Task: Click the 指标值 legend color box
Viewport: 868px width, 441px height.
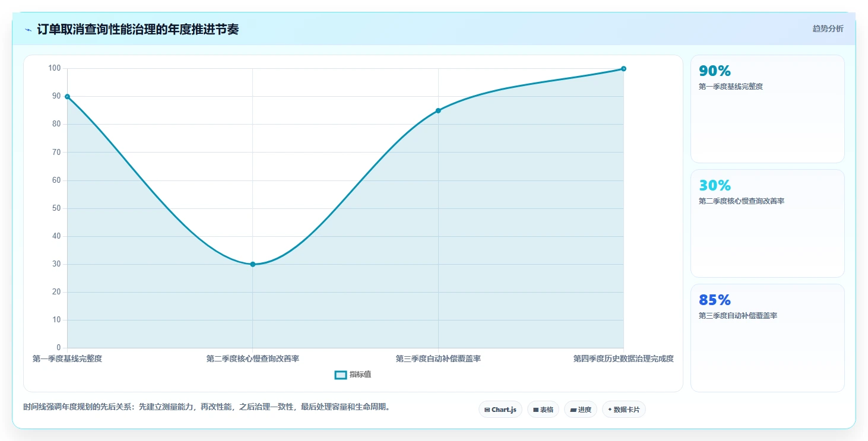Action: click(341, 375)
